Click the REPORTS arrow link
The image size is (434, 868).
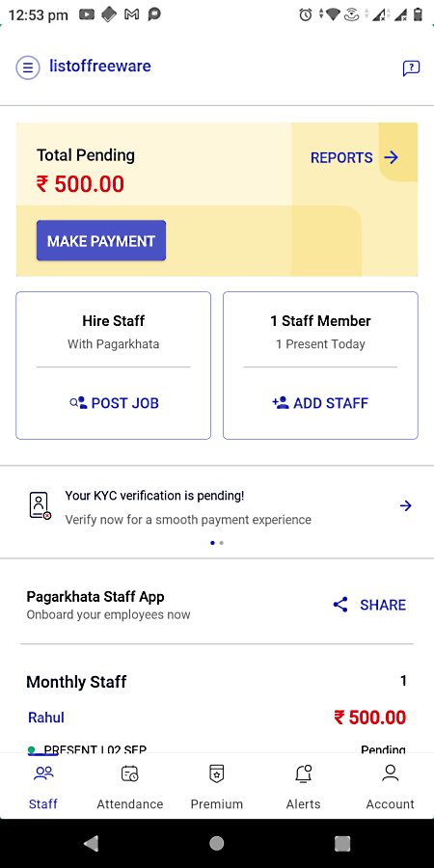(x=354, y=158)
